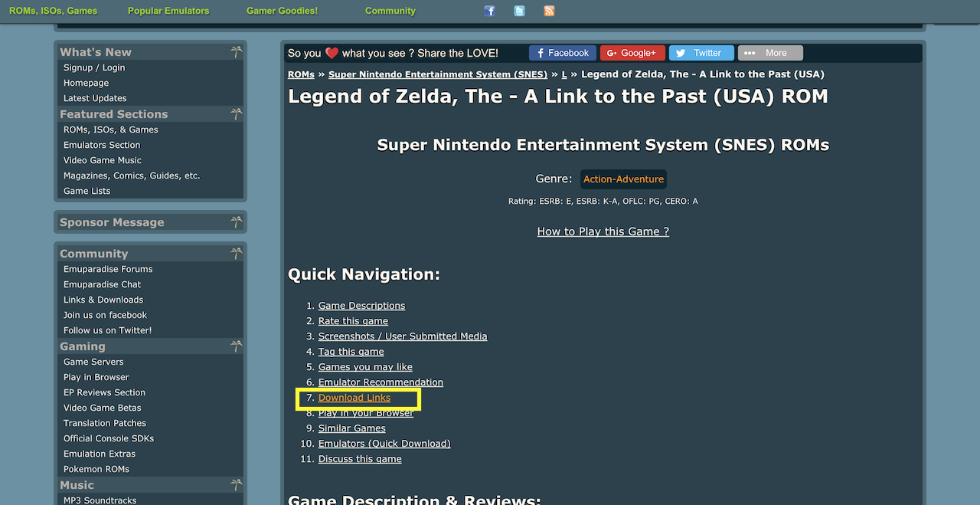The width and height of the screenshot is (980, 505).
Task: Open Latest Updates sidebar link
Action: tap(95, 98)
